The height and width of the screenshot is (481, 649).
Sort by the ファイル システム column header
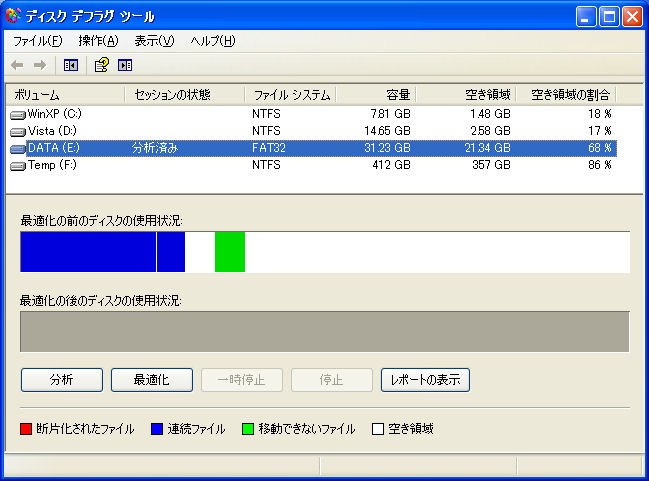coord(291,95)
